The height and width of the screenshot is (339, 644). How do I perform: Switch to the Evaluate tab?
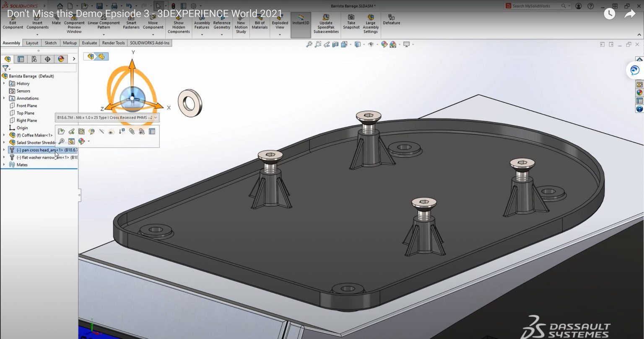(x=89, y=43)
